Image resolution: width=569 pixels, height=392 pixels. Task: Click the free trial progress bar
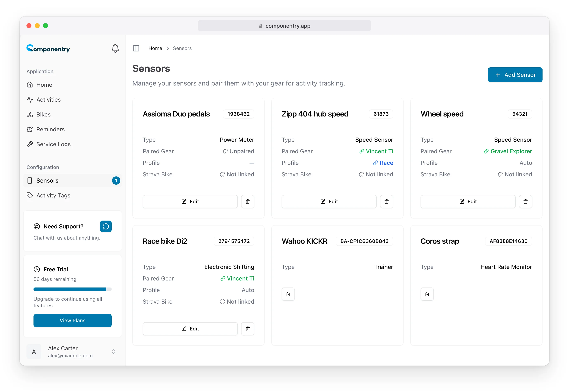pyautogui.click(x=73, y=289)
